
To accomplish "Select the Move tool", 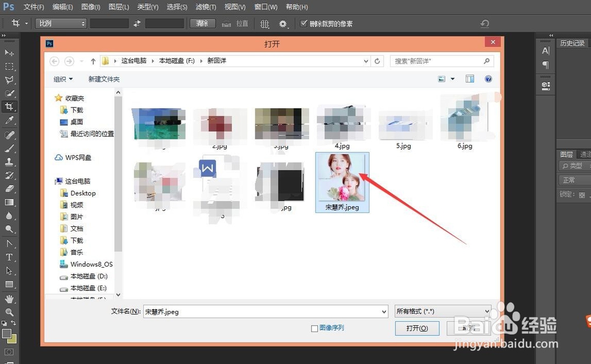I will [9, 53].
